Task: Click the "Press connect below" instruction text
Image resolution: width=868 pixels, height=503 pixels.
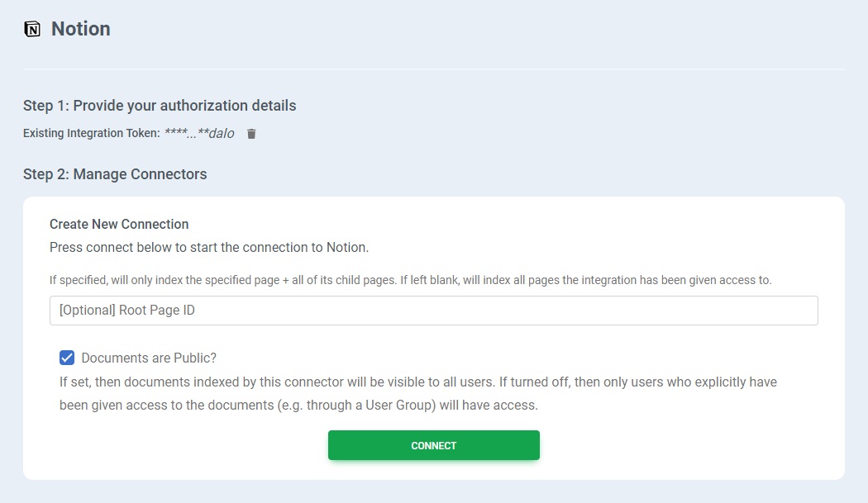Action: pos(209,247)
